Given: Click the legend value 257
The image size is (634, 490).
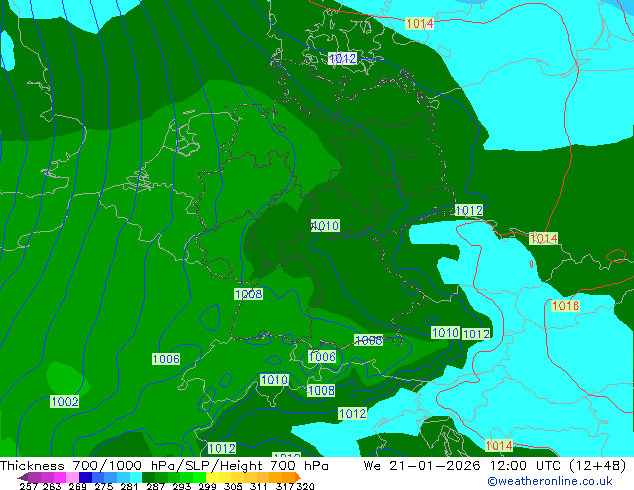Looking at the screenshot, I should coord(28,486).
